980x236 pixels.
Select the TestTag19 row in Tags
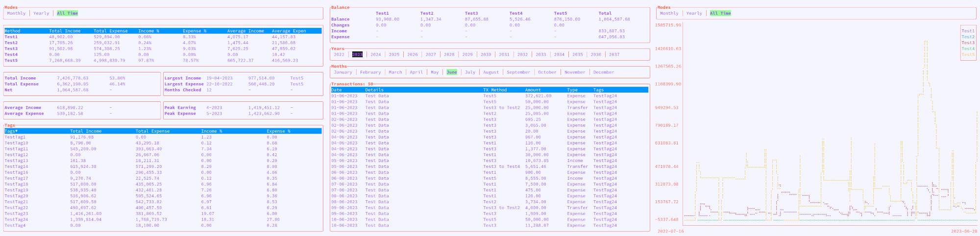[x=163, y=190]
